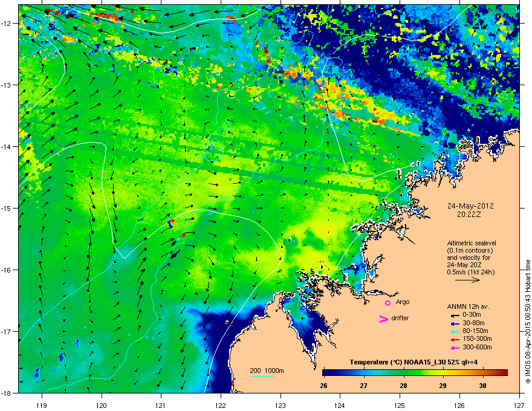Click the date text 24-May-2012
Screen dimensions: 532x411
(x=470, y=206)
